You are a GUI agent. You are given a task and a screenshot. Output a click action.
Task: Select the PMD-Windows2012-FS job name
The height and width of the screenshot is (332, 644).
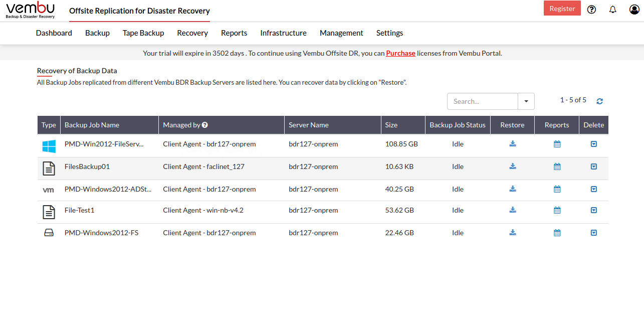(101, 233)
